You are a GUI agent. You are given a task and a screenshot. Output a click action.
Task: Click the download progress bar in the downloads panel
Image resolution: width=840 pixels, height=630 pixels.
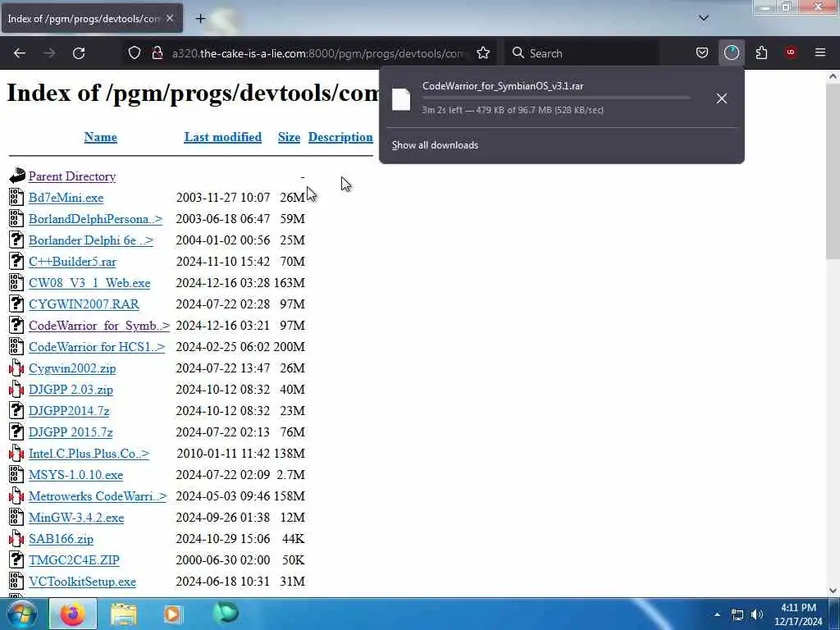point(556,98)
